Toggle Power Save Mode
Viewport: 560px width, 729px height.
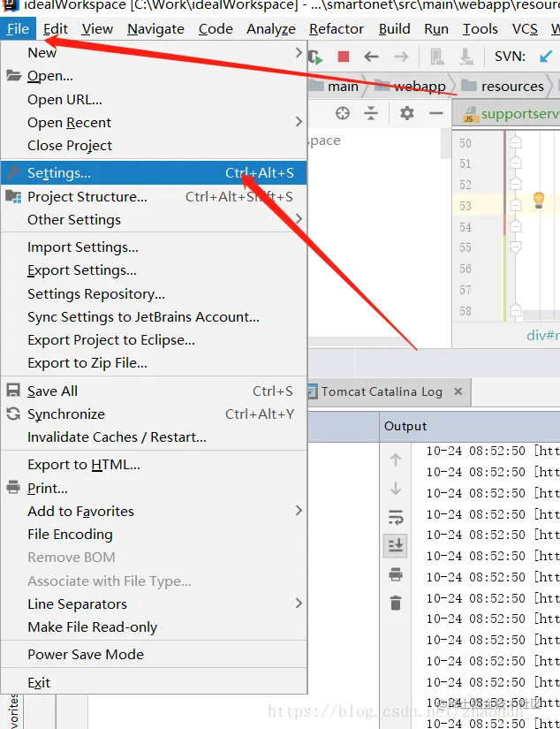tap(154, 654)
